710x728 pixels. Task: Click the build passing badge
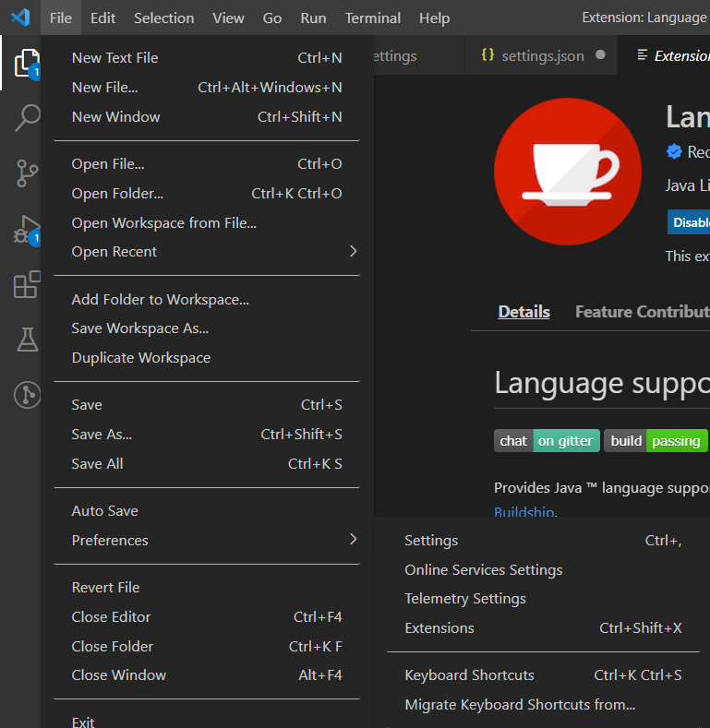[x=656, y=441]
